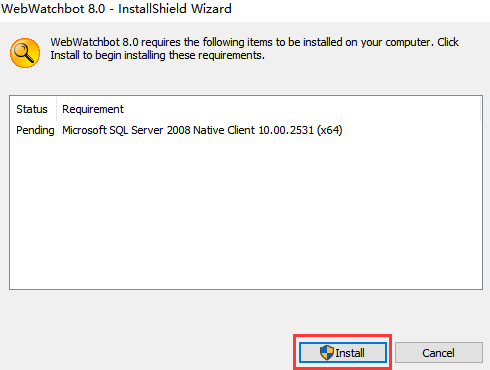490x370 pixels.
Task: Sort by the Requirement column header
Action: pyautogui.click(x=93, y=109)
